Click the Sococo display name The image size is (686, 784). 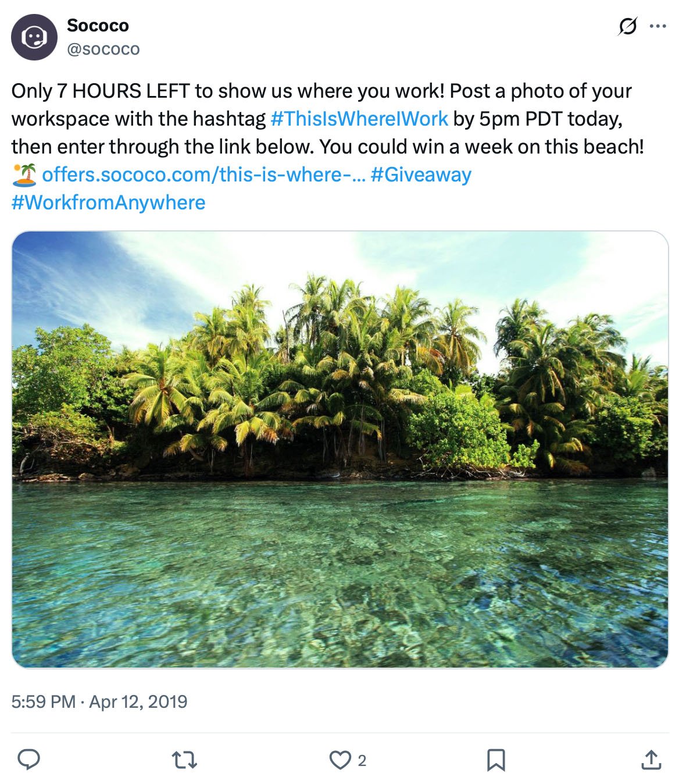click(97, 25)
